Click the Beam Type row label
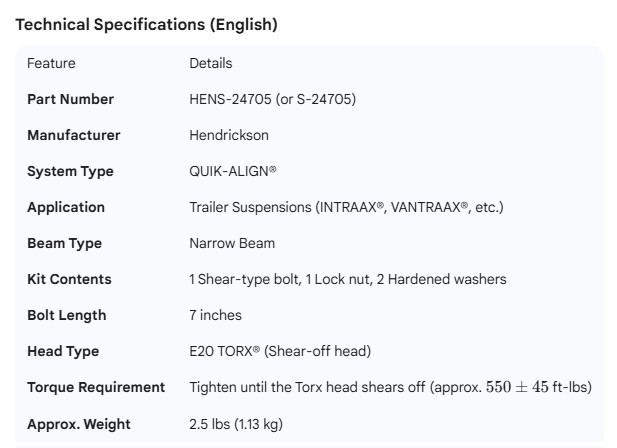617x448 pixels. [x=64, y=243]
